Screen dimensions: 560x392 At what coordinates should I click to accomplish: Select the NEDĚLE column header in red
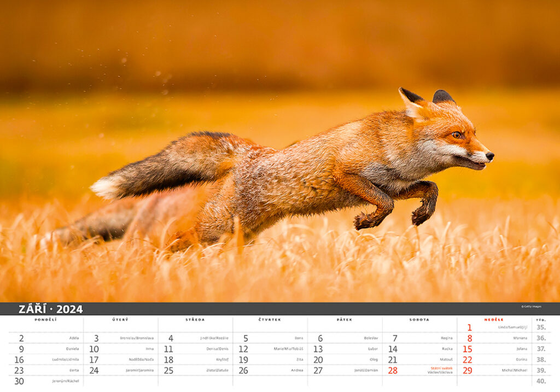[x=494, y=319]
